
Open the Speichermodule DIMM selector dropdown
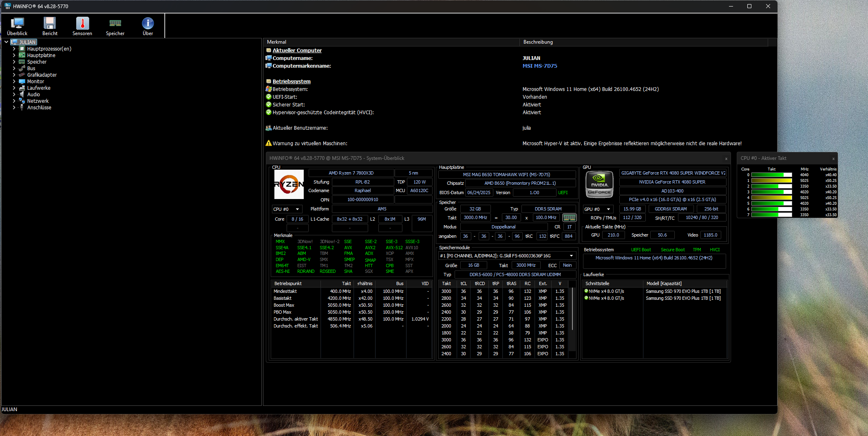pos(507,256)
